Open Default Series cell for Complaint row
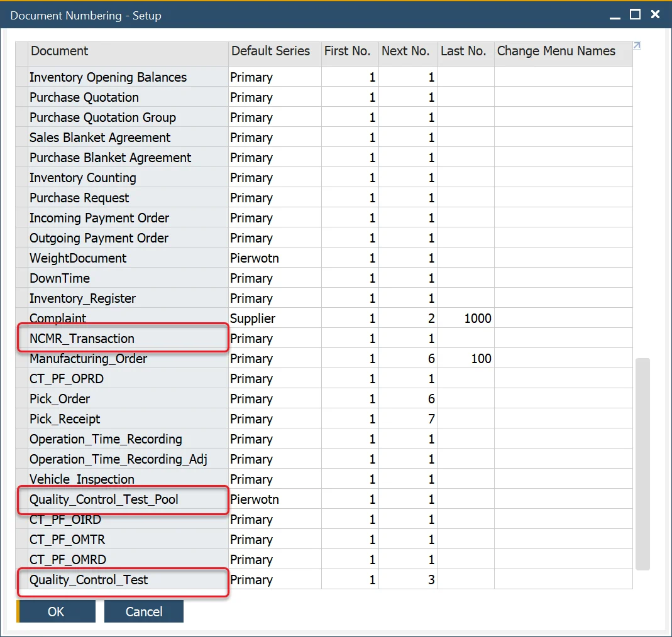Screen dimensions: 672x637 [x=274, y=318]
